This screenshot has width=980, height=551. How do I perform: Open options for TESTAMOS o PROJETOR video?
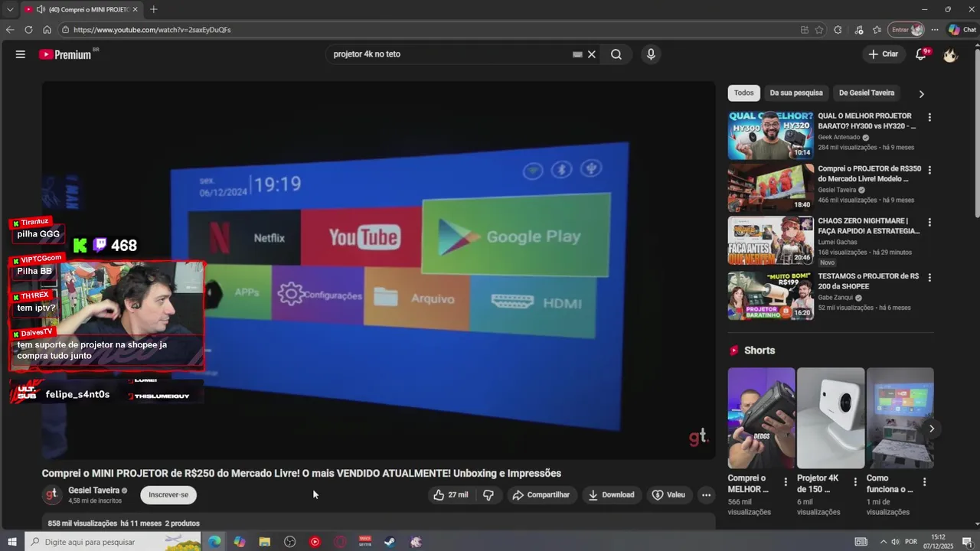point(929,277)
